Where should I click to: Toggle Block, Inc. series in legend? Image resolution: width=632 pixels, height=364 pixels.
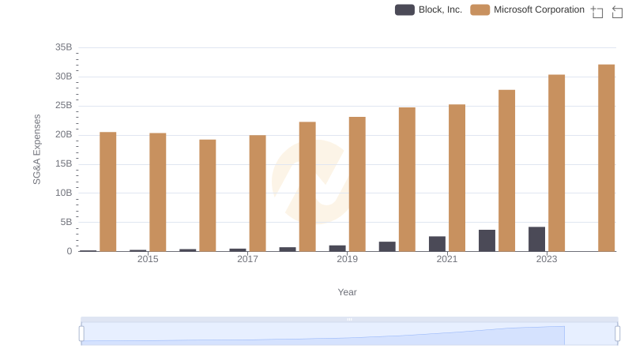tap(428, 9)
